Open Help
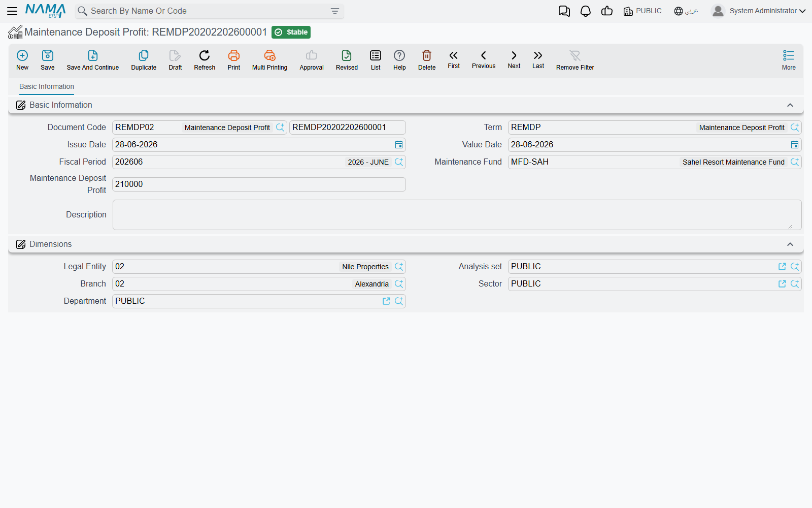 pos(399,60)
